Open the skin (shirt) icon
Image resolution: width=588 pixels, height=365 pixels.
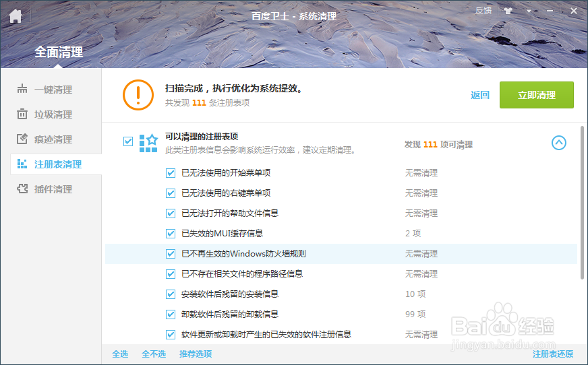click(508, 11)
